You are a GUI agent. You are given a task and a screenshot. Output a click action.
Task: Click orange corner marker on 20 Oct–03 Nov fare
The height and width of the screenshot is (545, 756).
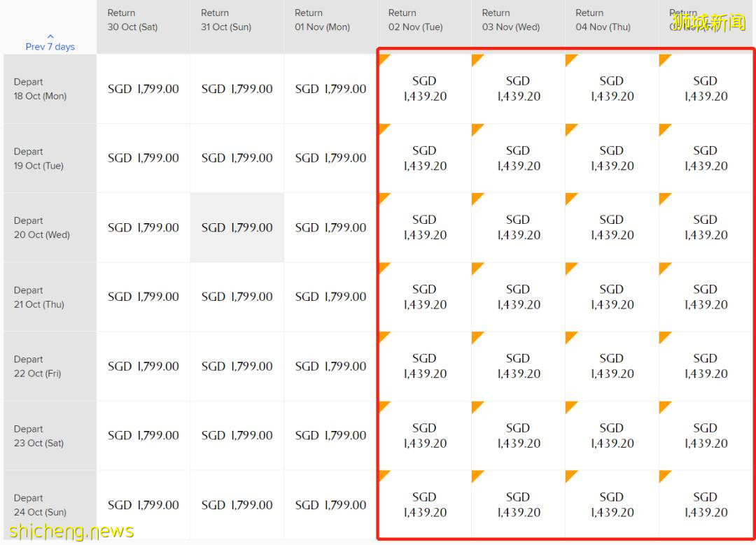click(x=477, y=198)
